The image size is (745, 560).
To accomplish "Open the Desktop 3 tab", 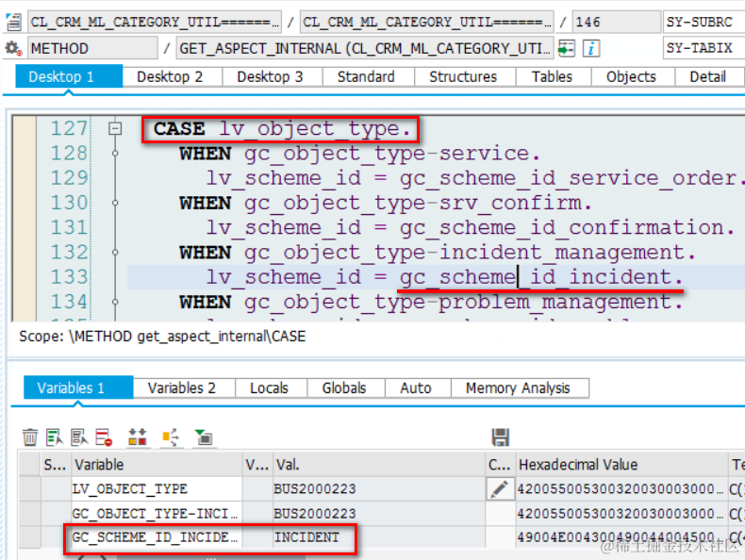I will [x=270, y=76].
